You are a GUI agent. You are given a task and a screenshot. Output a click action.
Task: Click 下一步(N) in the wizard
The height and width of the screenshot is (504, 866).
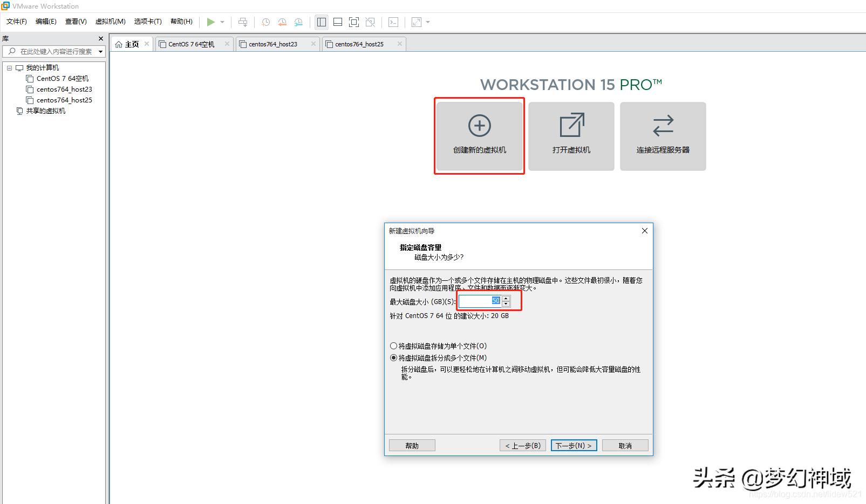point(573,445)
